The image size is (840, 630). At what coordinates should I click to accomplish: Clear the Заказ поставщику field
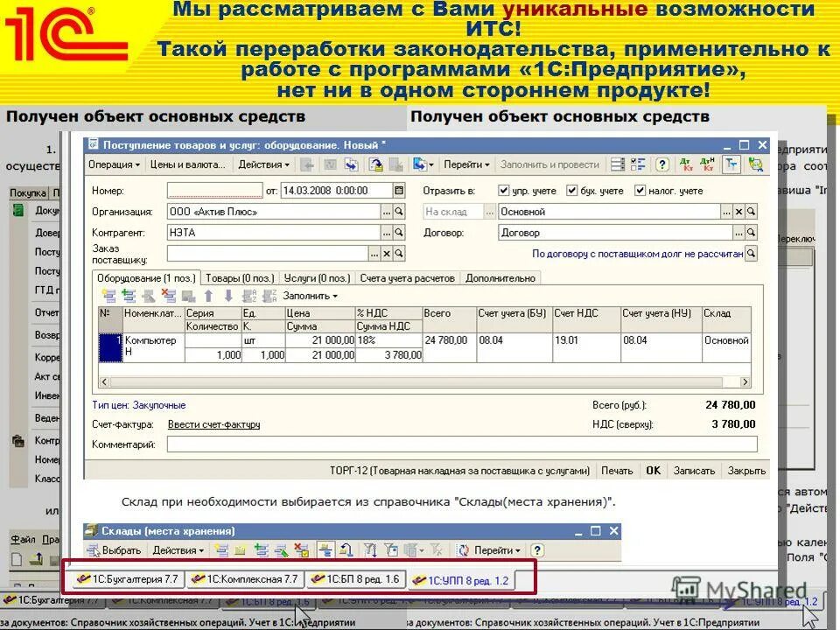(x=387, y=254)
